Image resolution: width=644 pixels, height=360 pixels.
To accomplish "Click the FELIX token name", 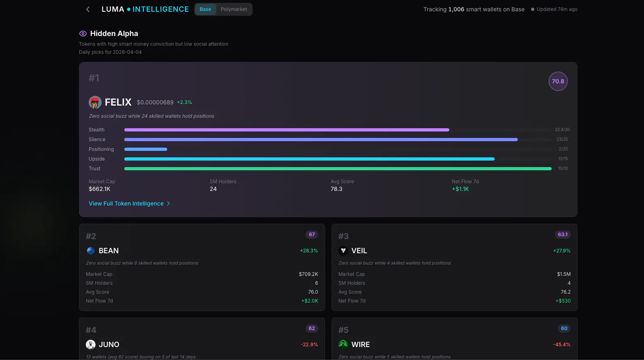I will (x=118, y=102).
